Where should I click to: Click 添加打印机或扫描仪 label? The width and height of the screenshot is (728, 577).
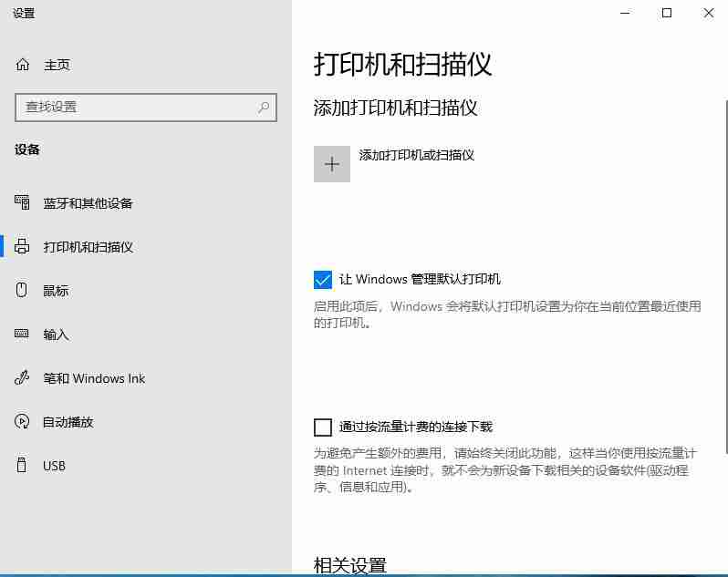pyautogui.click(x=417, y=155)
